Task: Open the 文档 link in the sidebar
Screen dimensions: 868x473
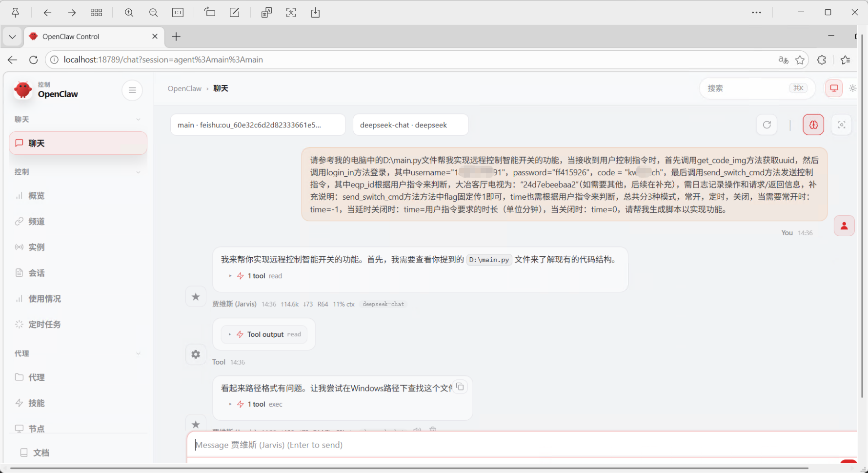Action: (x=78, y=453)
